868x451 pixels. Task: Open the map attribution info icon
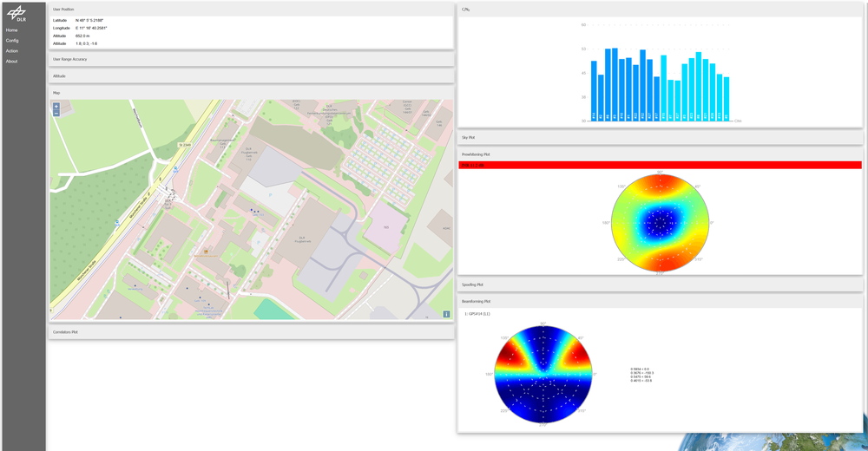point(446,314)
